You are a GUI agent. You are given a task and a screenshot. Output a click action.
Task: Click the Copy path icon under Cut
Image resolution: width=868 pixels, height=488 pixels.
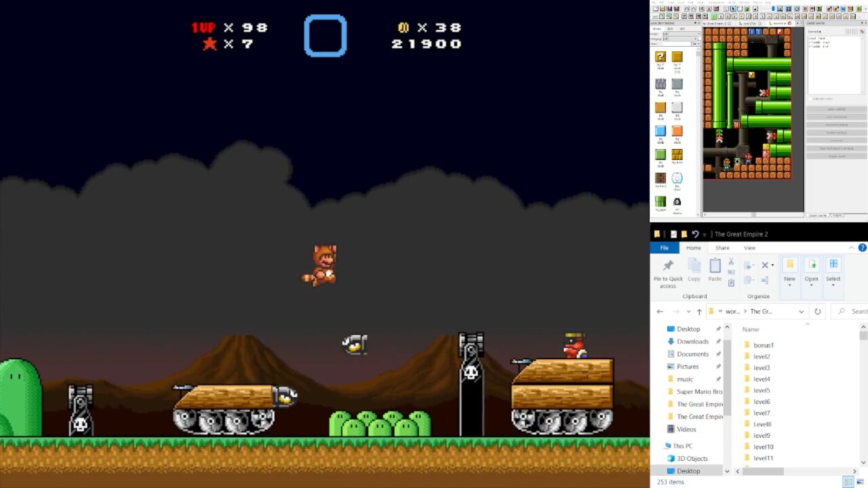click(731, 272)
